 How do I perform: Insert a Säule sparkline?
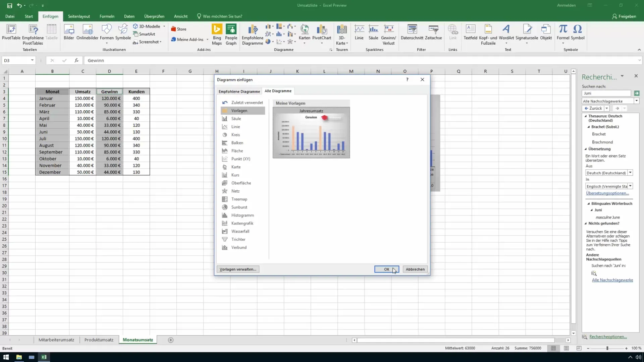[x=373, y=32]
